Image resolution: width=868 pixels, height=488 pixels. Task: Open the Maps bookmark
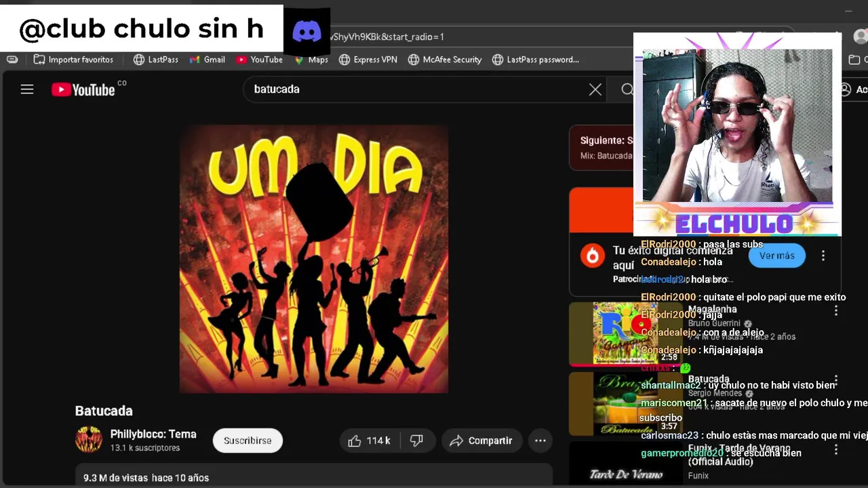(x=311, y=60)
